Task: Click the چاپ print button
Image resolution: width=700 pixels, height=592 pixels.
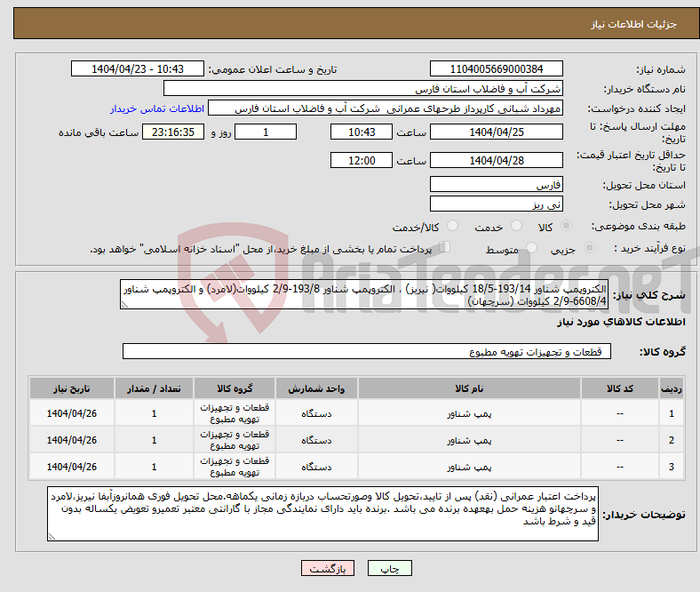Action: click(x=390, y=568)
